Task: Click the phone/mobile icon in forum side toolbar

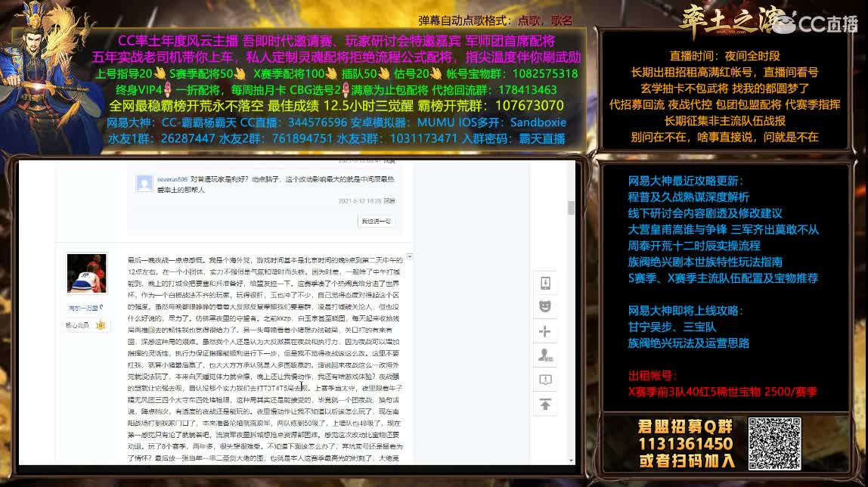Action: point(545,284)
